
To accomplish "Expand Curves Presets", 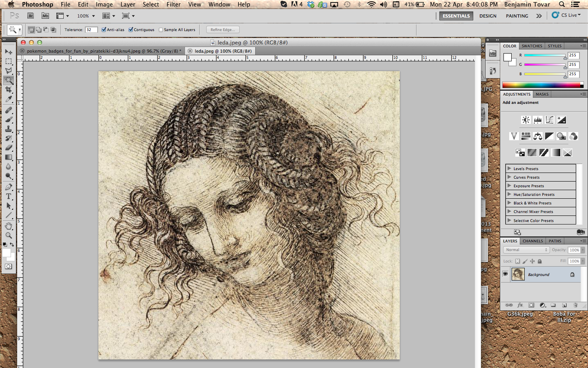I will (x=509, y=177).
